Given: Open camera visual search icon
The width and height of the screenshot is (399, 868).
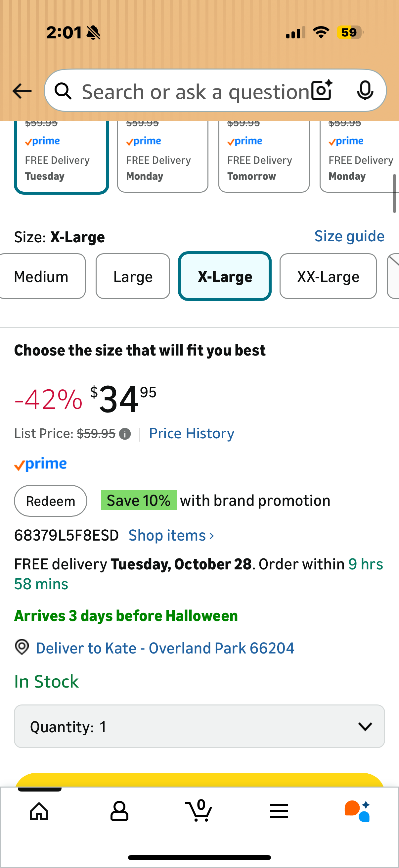Looking at the screenshot, I should 320,90.
